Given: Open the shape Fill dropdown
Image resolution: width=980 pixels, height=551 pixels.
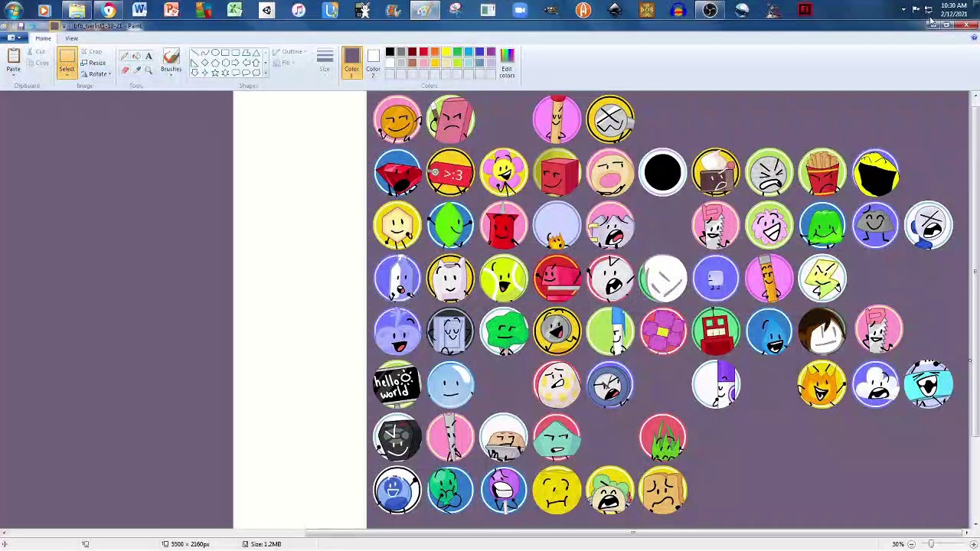Looking at the screenshot, I should point(284,63).
